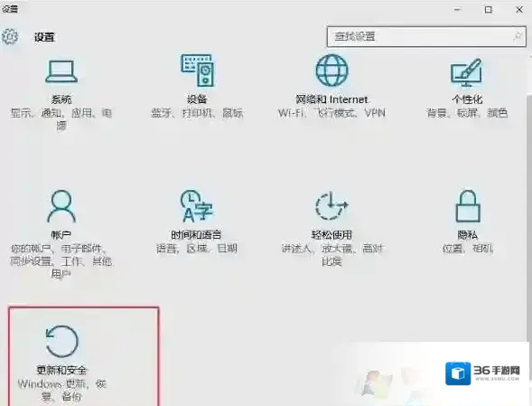This screenshot has width=532, height=406.
Task: Click the 位置、相机 description text
Action: coord(468,249)
